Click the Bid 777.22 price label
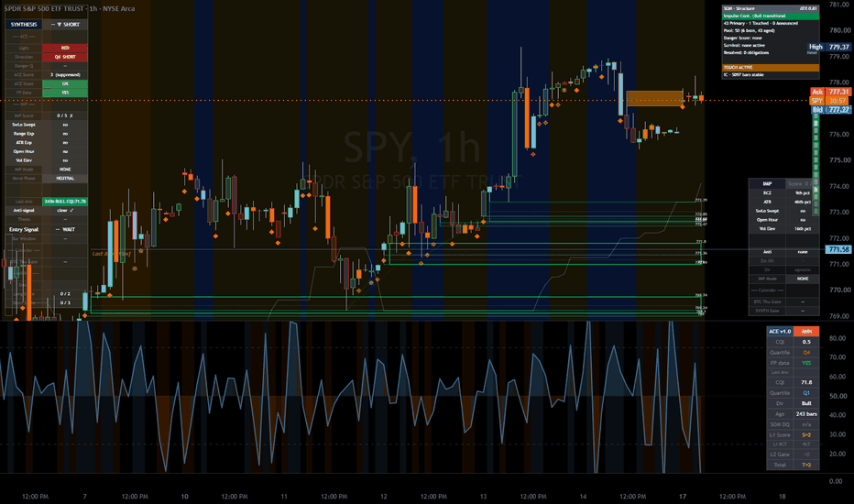The height and width of the screenshot is (504, 854). pos(830,110)
